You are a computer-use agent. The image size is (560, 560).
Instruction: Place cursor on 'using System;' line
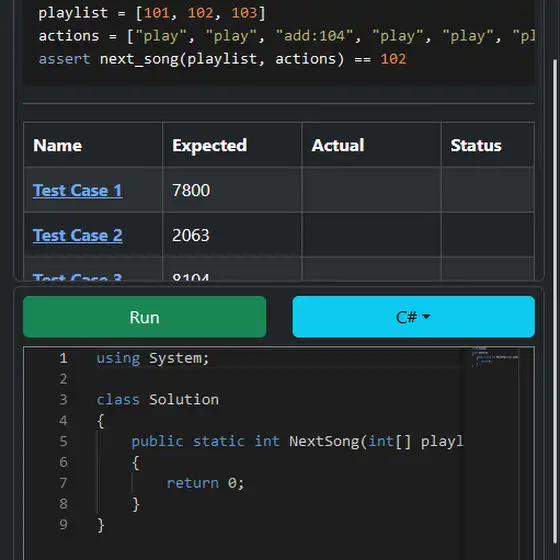point(152,358)
